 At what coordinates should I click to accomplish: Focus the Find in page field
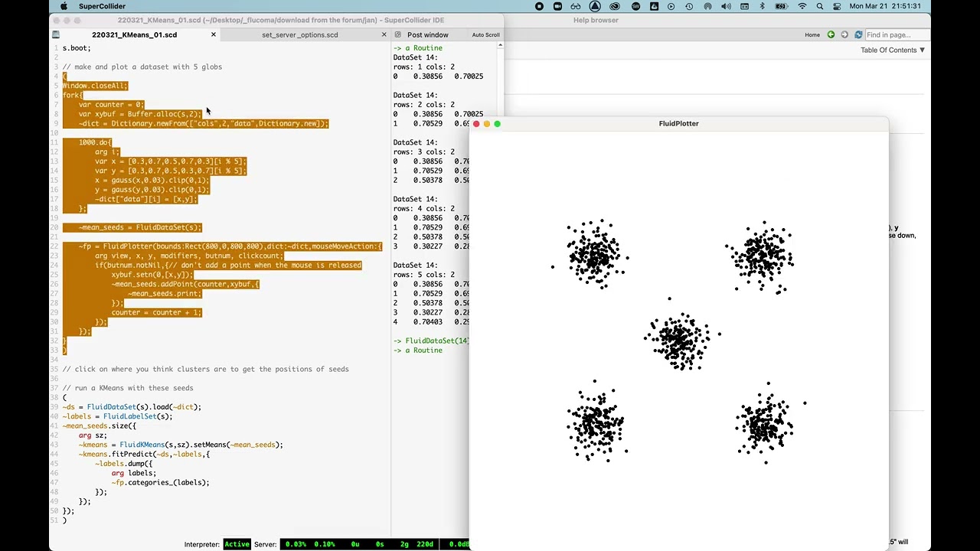pos(897,34)
